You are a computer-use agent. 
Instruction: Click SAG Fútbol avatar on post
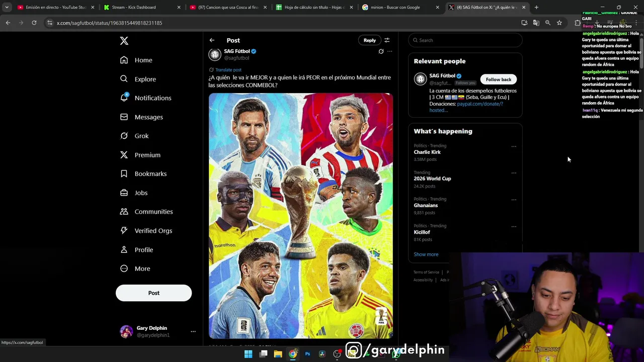(x=215, y=54)
